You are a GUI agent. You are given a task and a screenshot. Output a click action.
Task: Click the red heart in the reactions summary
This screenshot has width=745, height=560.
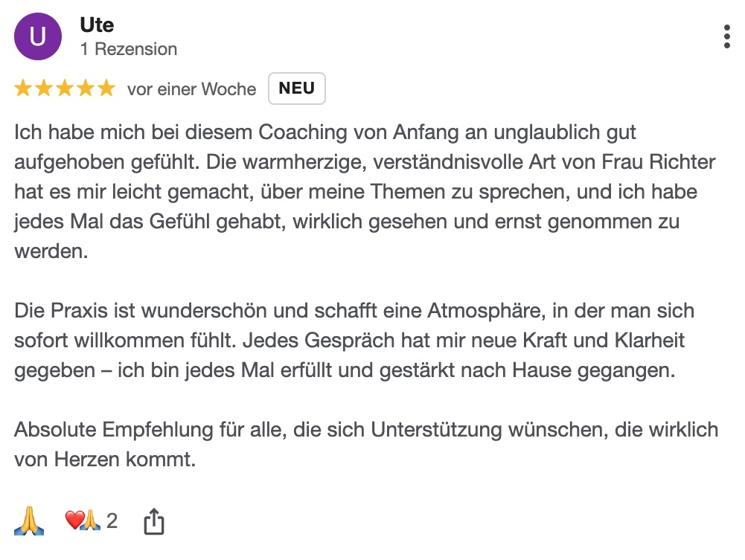74,521
